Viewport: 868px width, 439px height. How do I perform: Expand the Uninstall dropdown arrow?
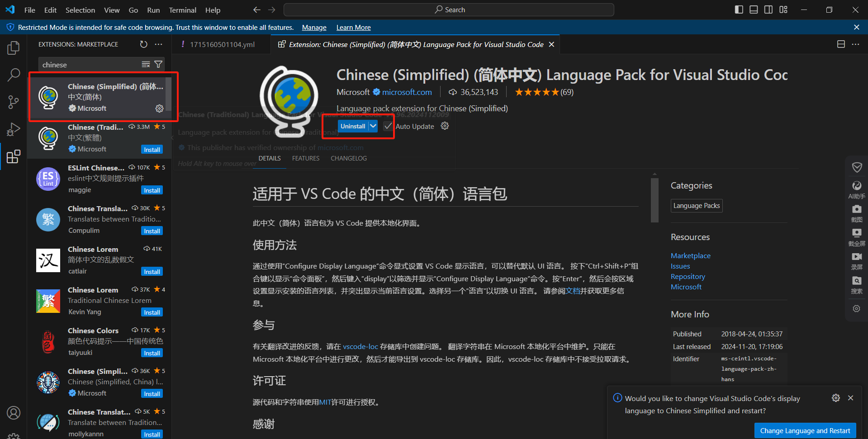tap(373, 126)
